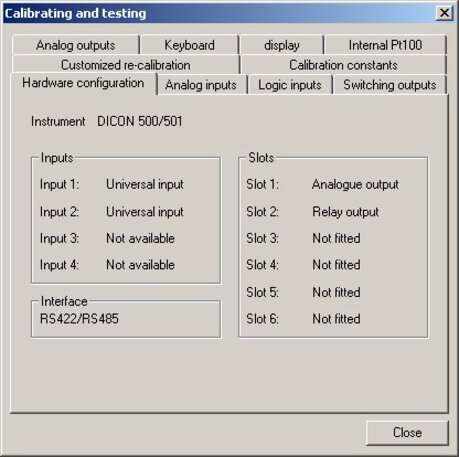
Task: Go to Customized re-calibration tab
Action: coord(126,65)
